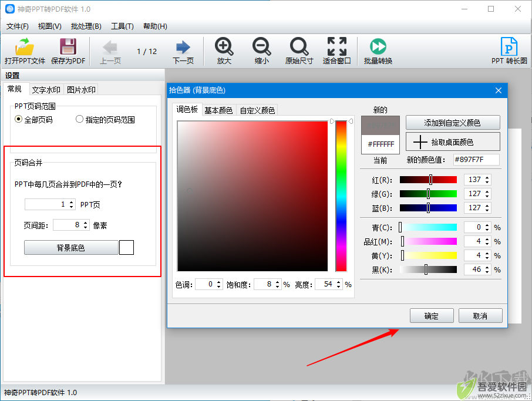Click the Brightness value spinner arrows
532x401 pixels.
coord(339,284)
